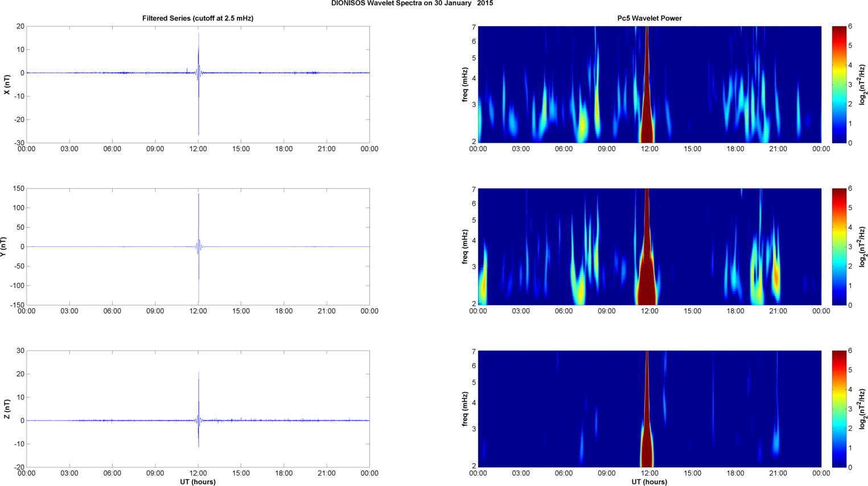Click "09:00" tick under the top wavelet spectrogram
This screenshot has width=868, height=486.
[x=607, y=149]
